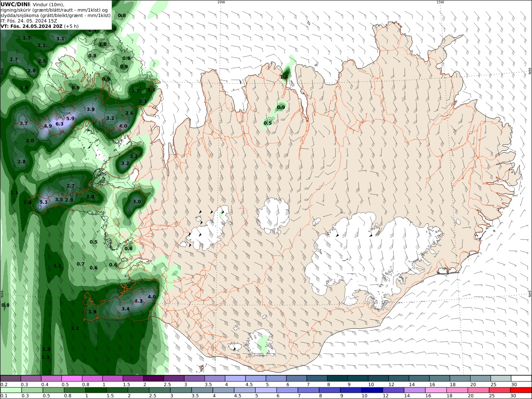Click the initial time line 'IT: Fös. 24. 05. 2024 15Z'
Image resolution: width=532 pixels, height=399 pixels.
(x=29, y=21)
